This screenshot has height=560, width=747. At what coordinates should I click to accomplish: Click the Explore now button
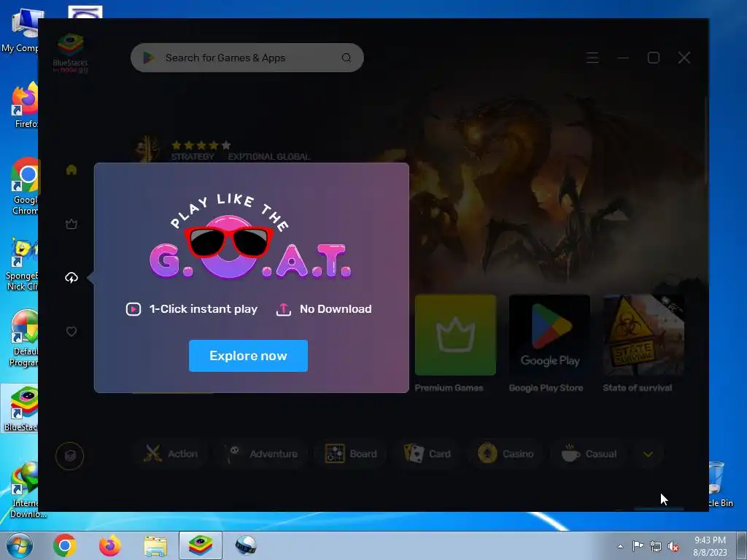pyautogui.click(x=248, y=356)
